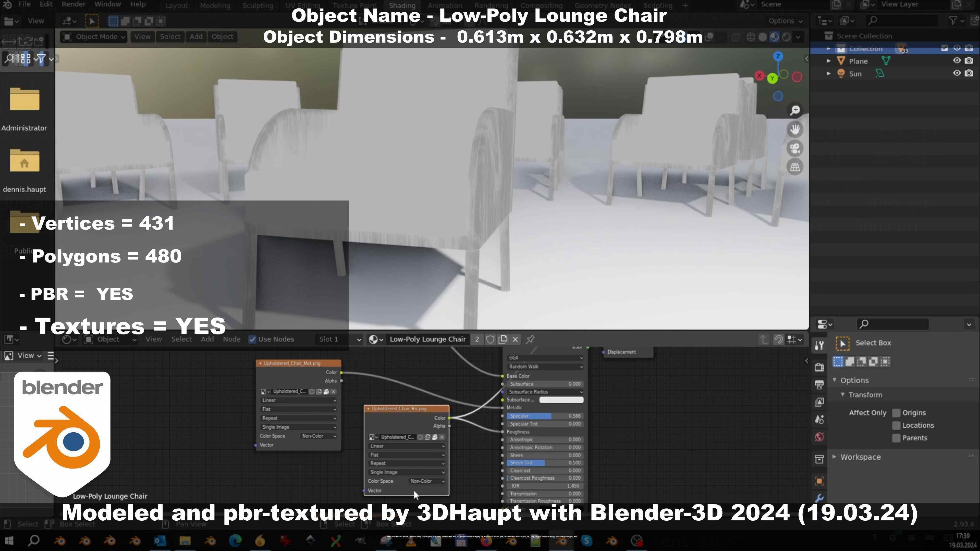Choose Intersect selection mode in Tool panel
The width and height of the screenshot is (980, 551).
tap(885, 362)
